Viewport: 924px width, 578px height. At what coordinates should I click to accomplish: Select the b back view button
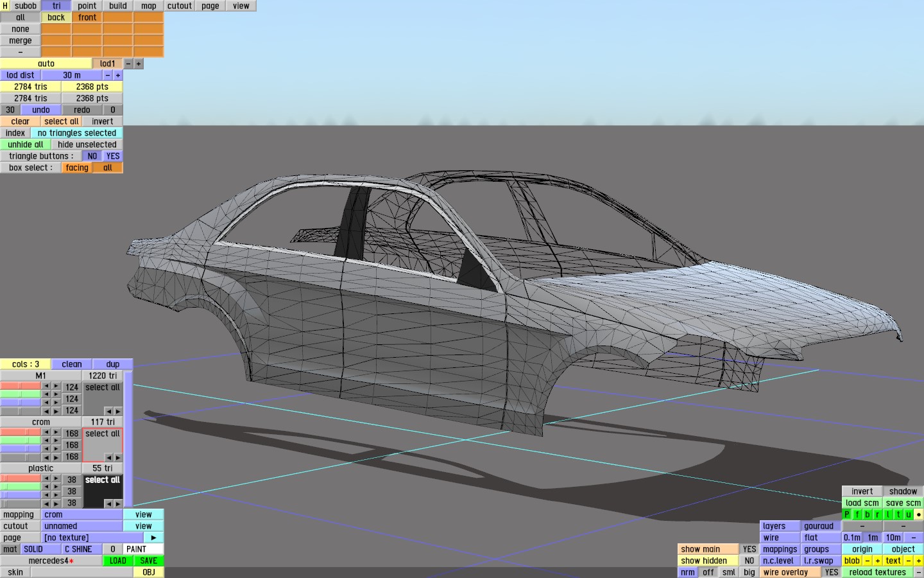pyautogui.click(x=868, y=514)
